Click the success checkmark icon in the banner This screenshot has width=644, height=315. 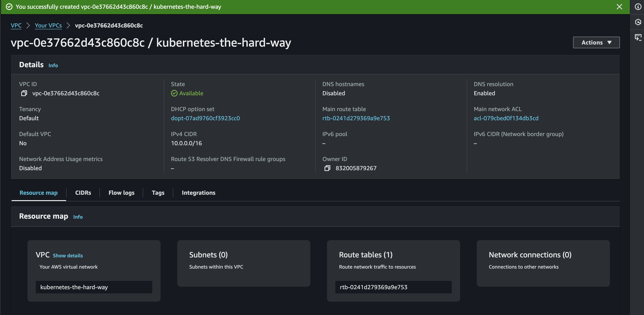click(9, 7)
